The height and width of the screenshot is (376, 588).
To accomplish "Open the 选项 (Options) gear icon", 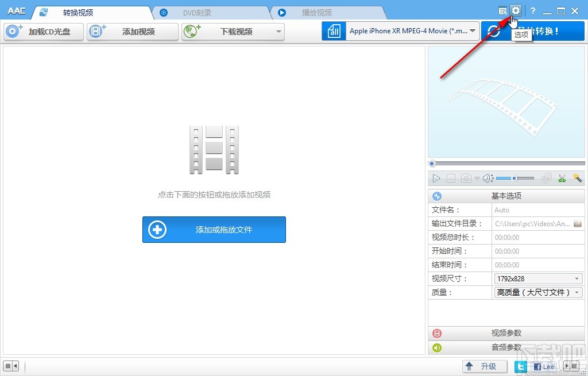I will click(x=515, y=10).
